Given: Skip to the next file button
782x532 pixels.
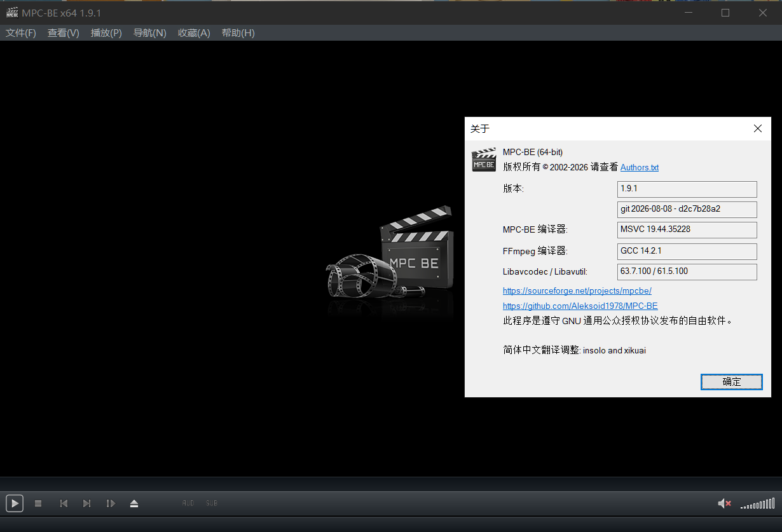Looking at the screenshot, I should coord(87,503).
